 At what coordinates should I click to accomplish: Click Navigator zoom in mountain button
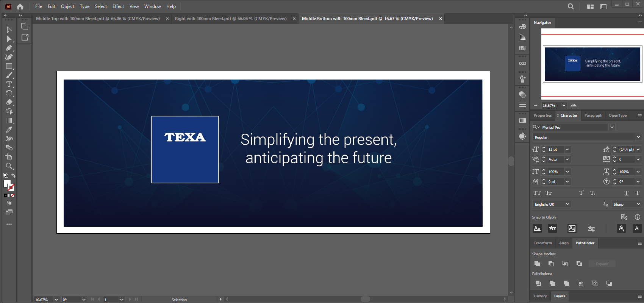(574, 105)
